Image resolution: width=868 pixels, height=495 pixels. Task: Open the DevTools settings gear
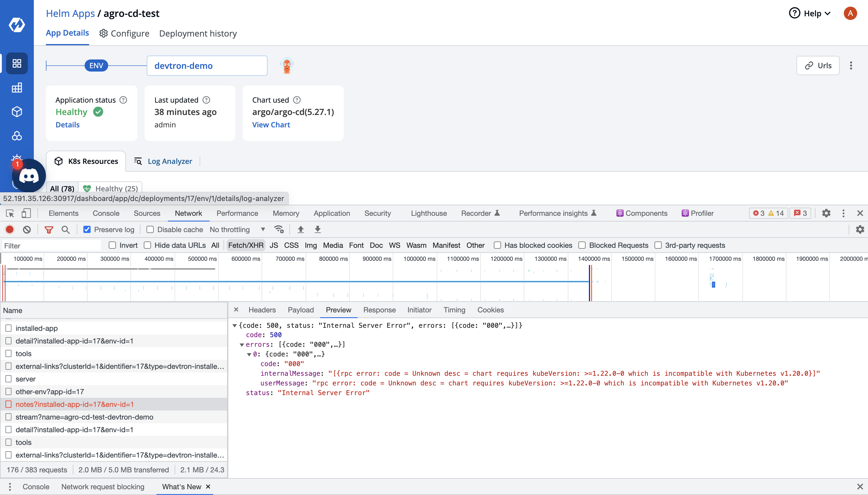(826, 213)
